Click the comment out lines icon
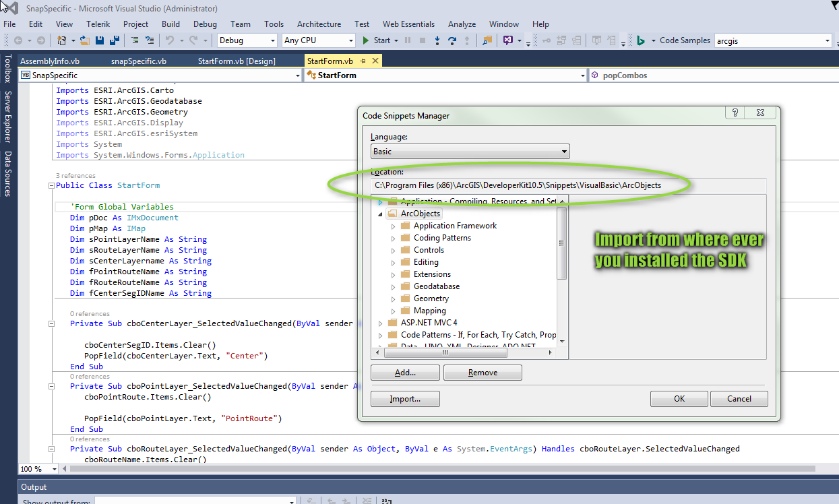Viewport: 839px width, 504px height. pos(135,40)
